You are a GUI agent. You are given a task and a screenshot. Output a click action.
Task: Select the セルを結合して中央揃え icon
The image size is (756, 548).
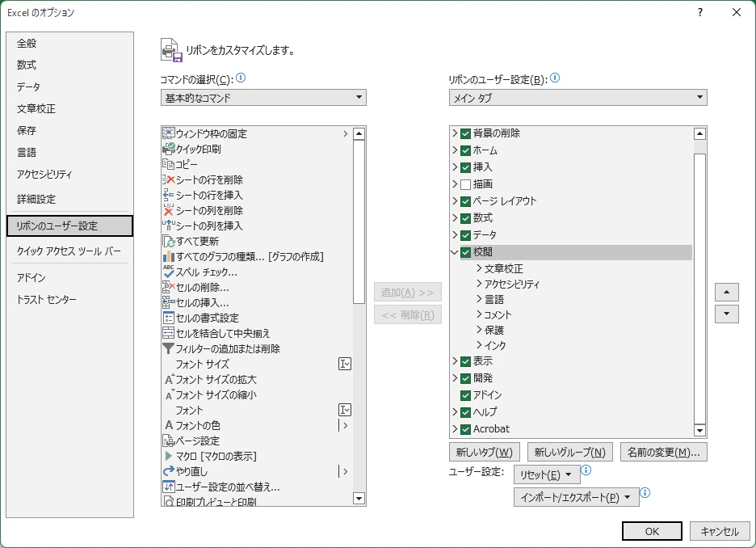point(168,333)
